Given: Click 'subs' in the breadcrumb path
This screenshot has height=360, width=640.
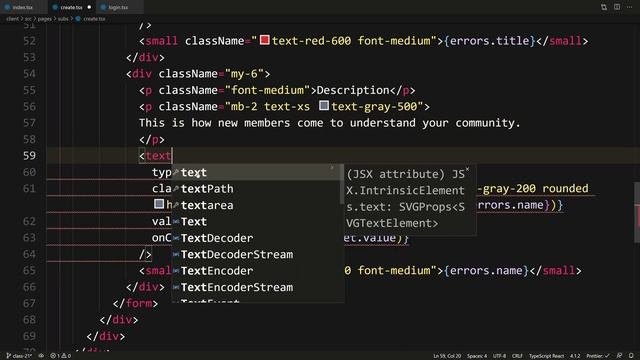Looking at the screenshot, I should [x=63, y=19].
